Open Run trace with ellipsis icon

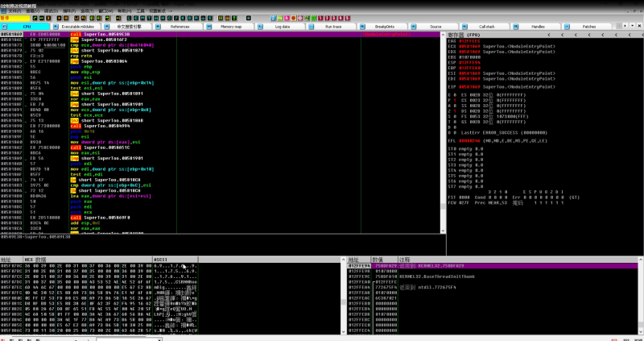tap(204, 18)
